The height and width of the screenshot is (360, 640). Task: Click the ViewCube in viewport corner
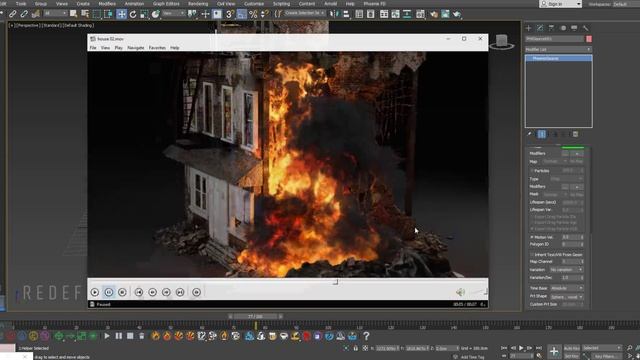coord(502,41)
